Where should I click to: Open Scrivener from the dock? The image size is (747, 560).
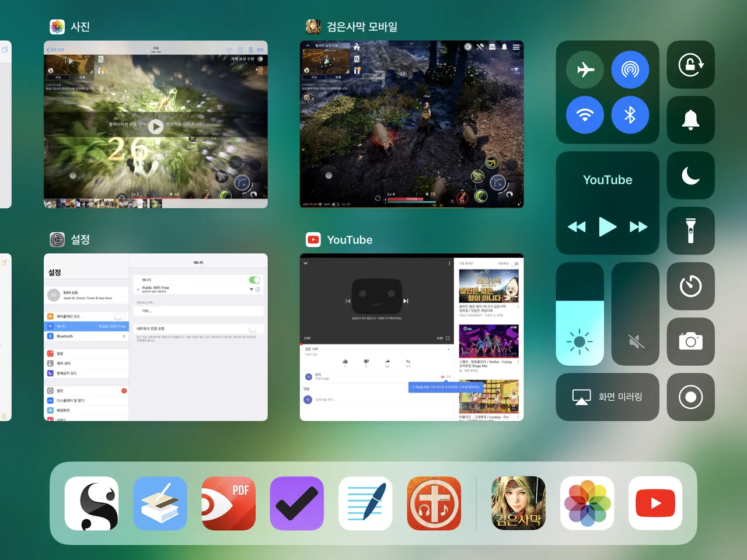[92, 503]
